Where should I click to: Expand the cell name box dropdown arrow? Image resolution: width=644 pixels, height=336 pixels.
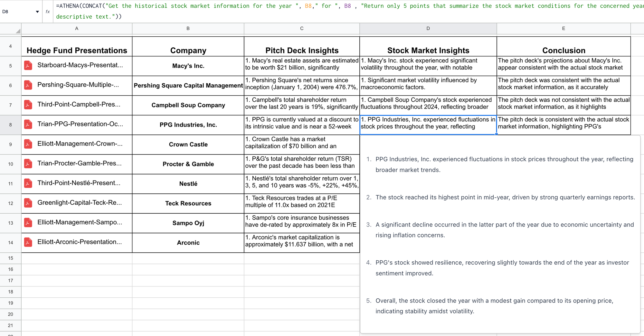pyautogui.click(x=37, y=12)
